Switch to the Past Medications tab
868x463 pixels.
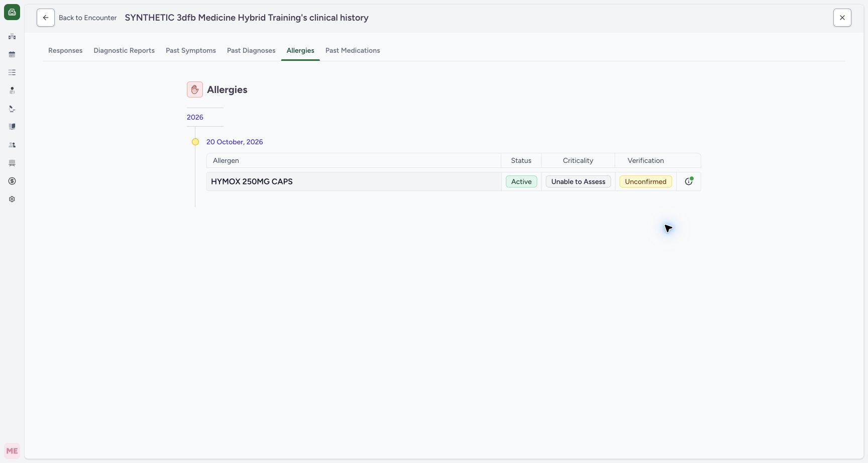pyautogui.click(x=353, y=50)
